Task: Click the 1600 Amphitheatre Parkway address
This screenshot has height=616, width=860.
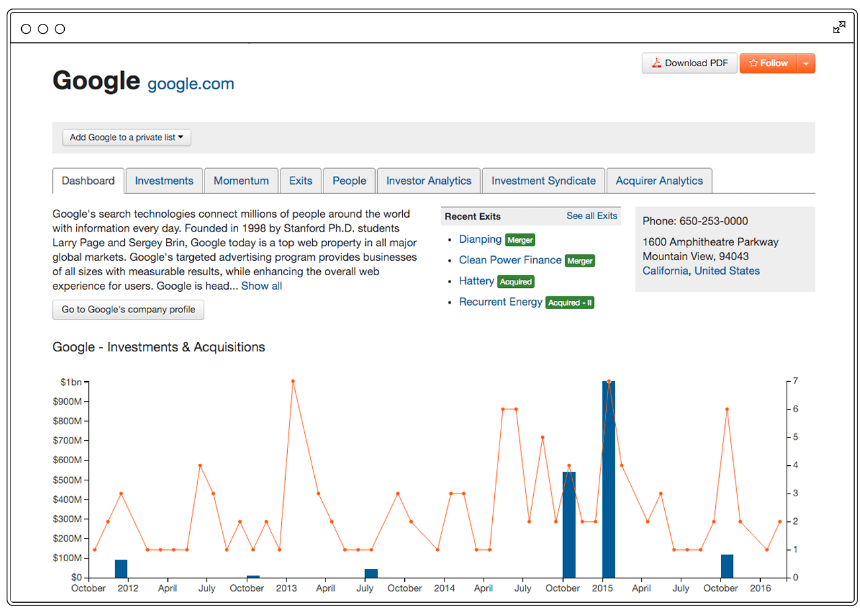Action: (710, 242)
